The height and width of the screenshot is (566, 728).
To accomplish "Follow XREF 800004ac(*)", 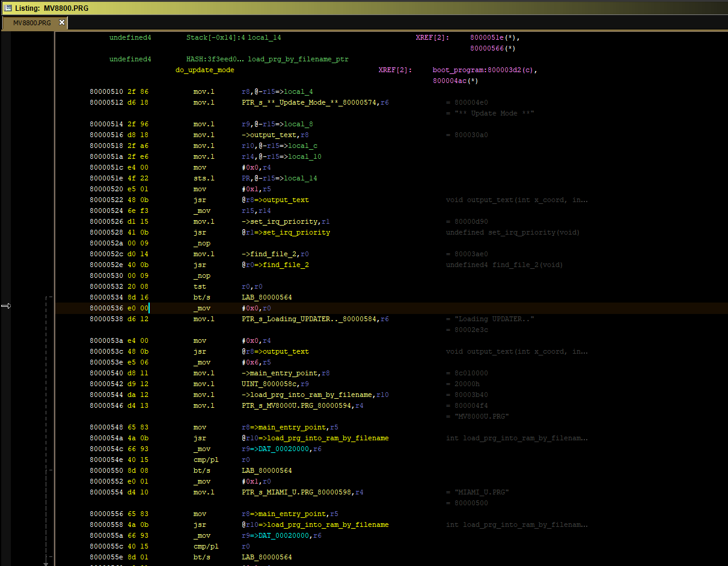I will pyautogui.click(x=456, y=81).
